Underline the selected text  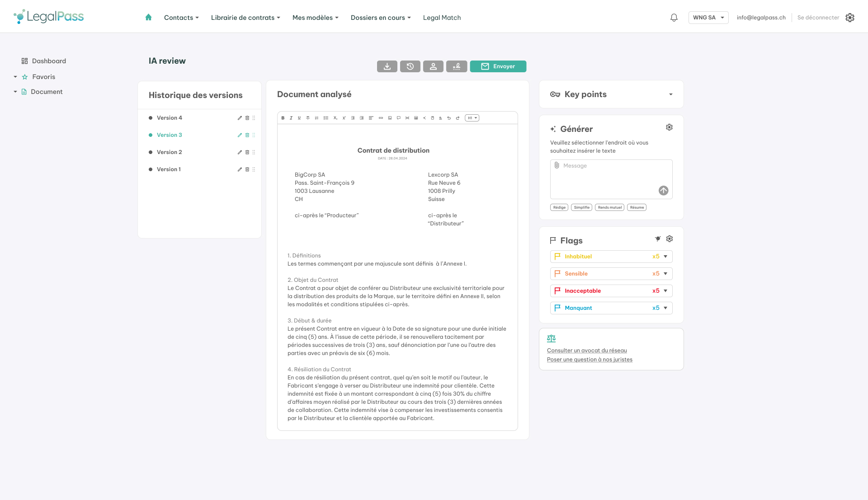pyautogui.click(x=299, y=118)
